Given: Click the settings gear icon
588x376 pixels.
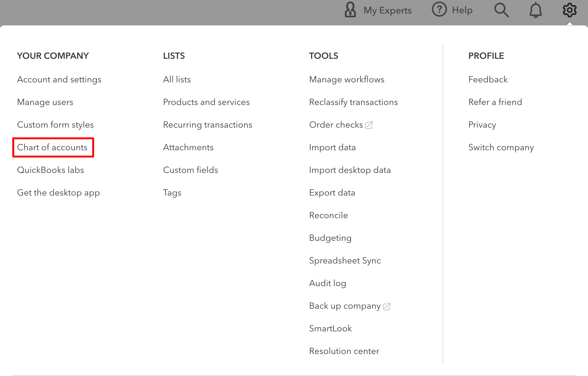Looking at the screenshot, I should tap(569, 10).
